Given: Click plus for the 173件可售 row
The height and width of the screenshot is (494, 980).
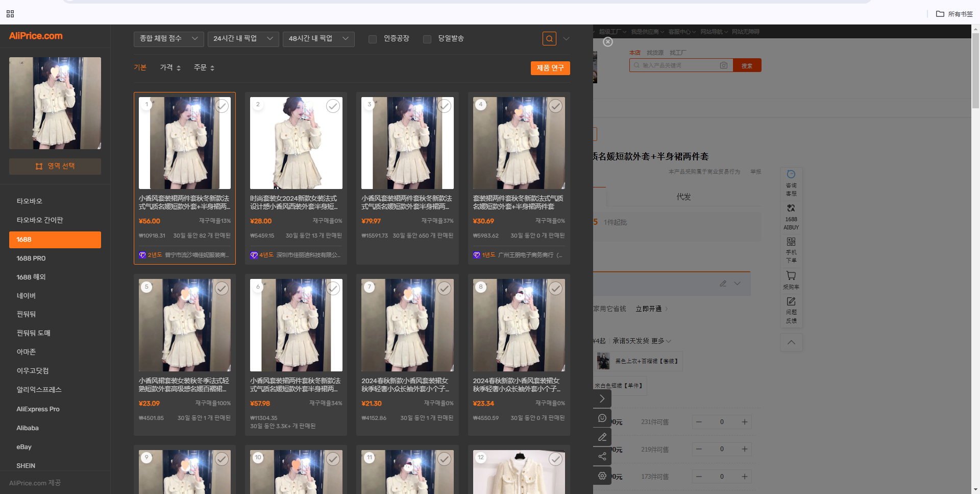Looking at the screenshot, I should (745, 477).
